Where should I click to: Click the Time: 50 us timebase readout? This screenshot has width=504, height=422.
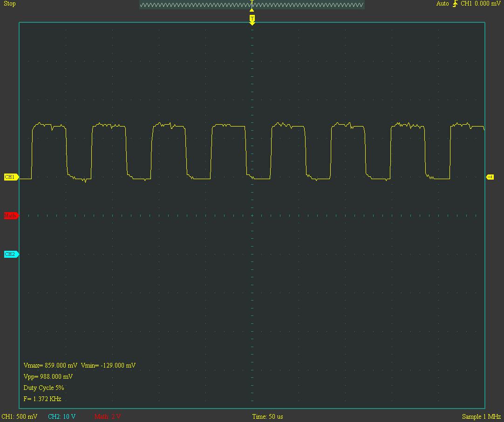pyautogui.click(x=267, y=416)
